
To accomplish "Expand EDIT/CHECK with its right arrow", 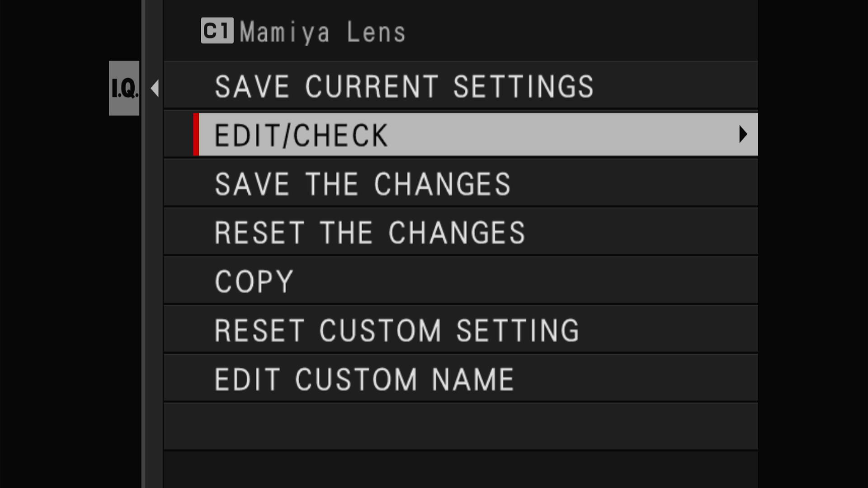I will pos(743,134).
